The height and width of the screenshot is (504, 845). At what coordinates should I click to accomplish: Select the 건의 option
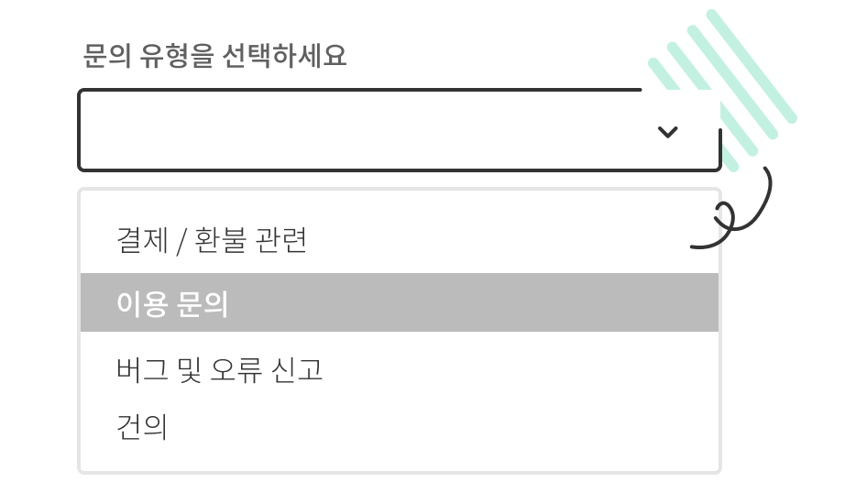pos(400,427)
